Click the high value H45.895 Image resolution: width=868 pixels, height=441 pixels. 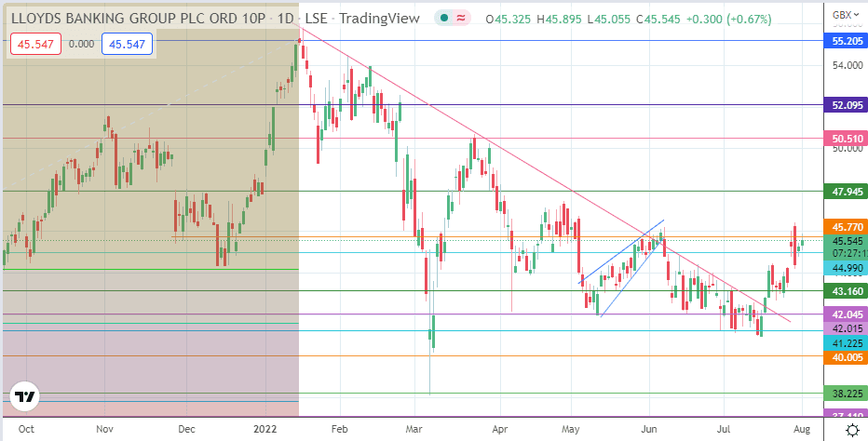click(x=559, y=20)
